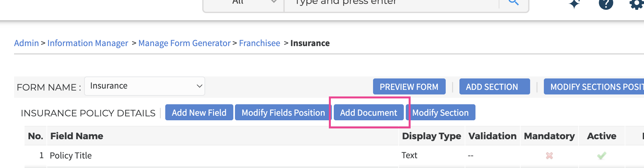The image size is (644, 168).
Task: Open the settings gear icon
Action: tap(636, 4)
